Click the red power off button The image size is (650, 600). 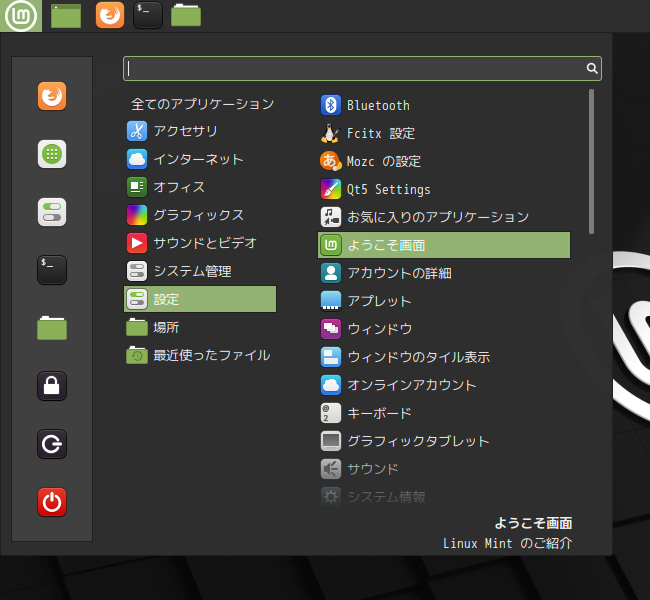coord(52,502)
